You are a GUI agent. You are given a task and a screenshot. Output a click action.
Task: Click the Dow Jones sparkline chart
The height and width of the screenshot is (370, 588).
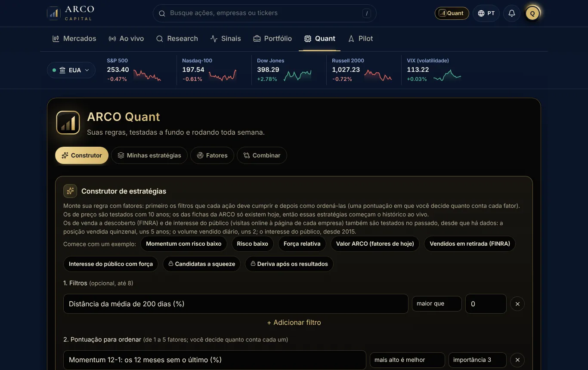(x=297, y=75)
